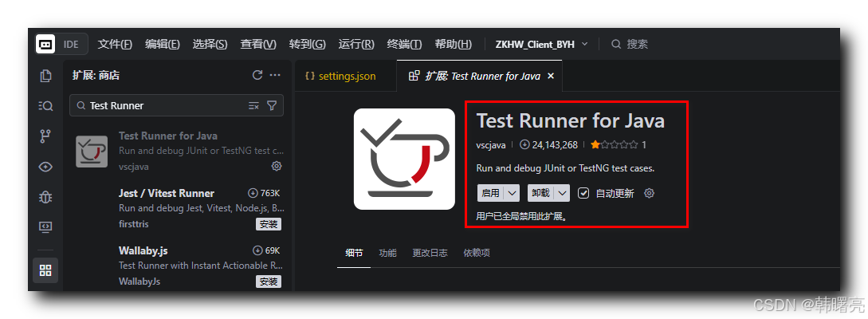Select Jest / Vitest Runner list entry
Image resolution: width=868 pixels, height=319 pixels.
(x=177, y=208)
